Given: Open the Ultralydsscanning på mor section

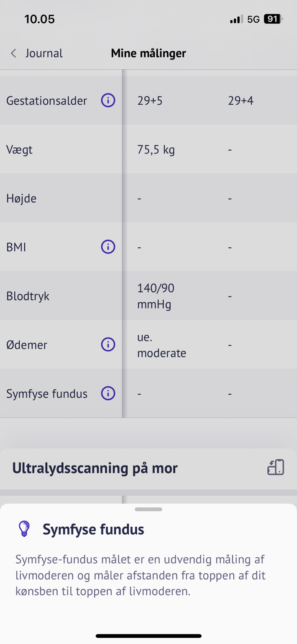Looking at the screenshot, I should [x=95, y=468].
